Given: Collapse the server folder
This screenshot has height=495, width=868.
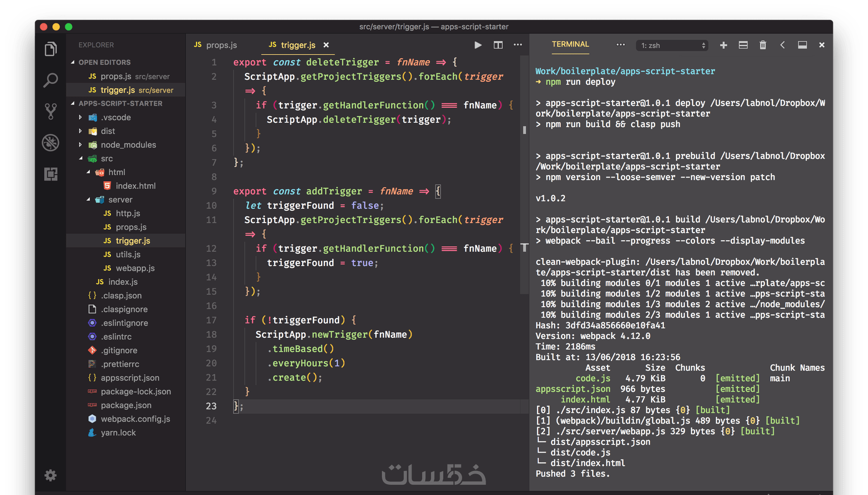Looking at the screenshot, I should (120, 200).
